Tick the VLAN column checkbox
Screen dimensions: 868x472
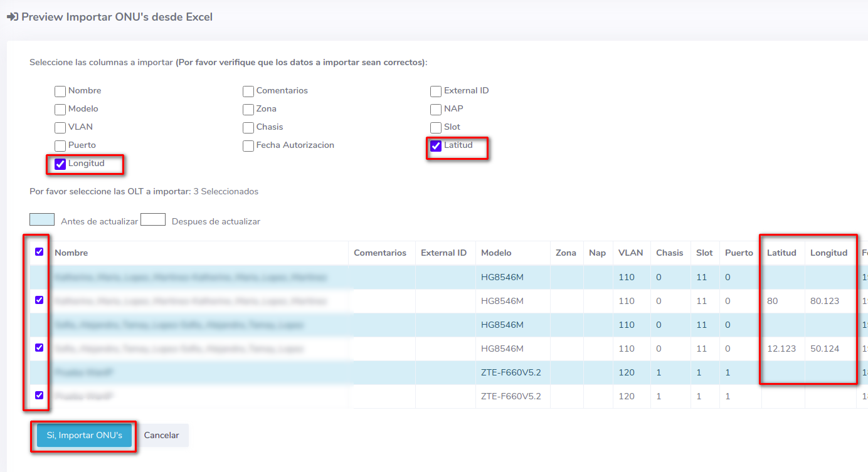(60, 128)
